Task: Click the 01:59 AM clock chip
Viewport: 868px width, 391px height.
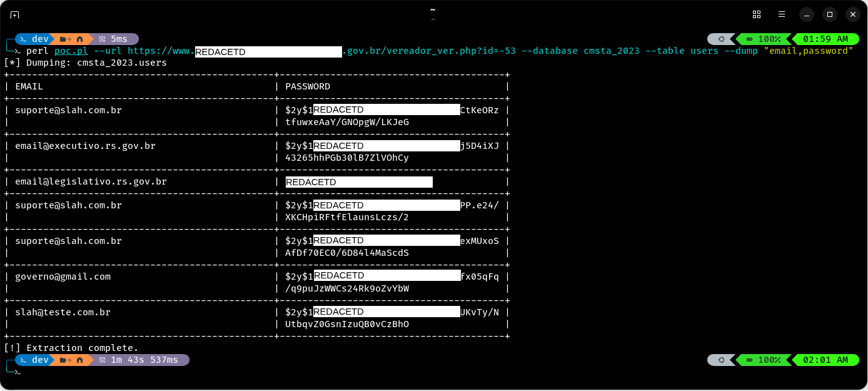Action: tap(826, 38)
